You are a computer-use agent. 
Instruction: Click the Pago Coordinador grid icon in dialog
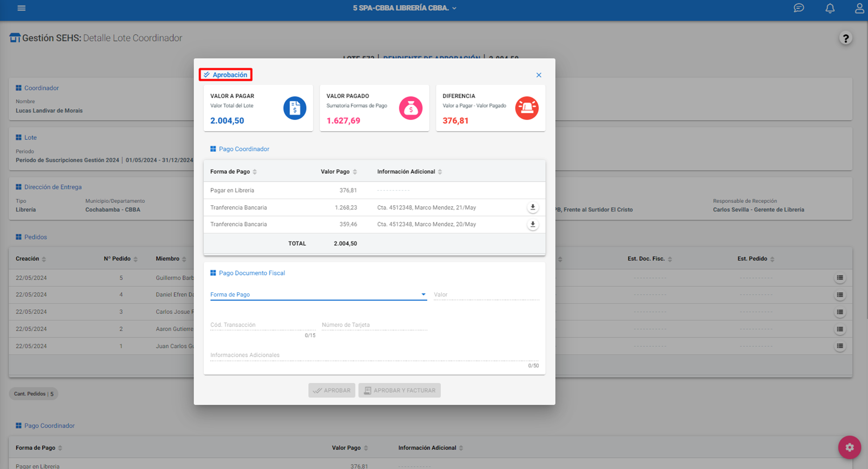coord(213,149)
